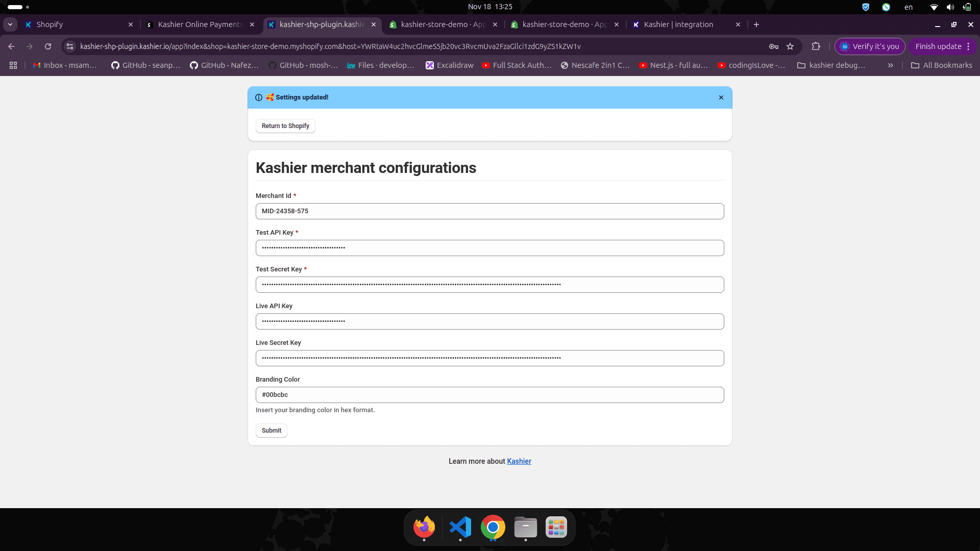980x551 pixels.
Task: Open the Kashier | integration tab
Action: click(x=685, y=24)
